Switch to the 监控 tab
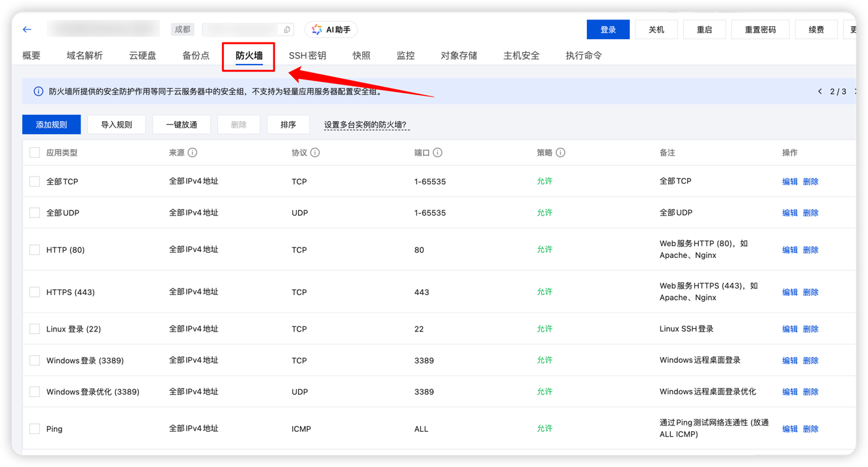Screen dimensions: 868x467 point(405,55)
